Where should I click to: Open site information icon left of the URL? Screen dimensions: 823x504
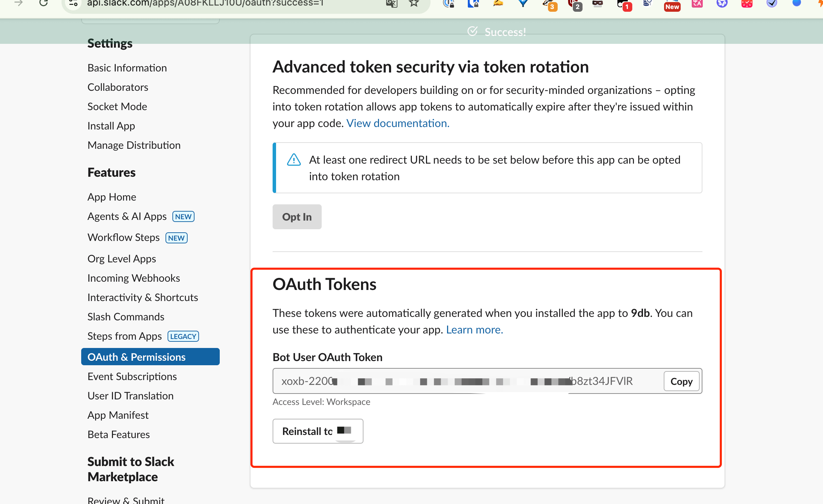coord(73,4)
